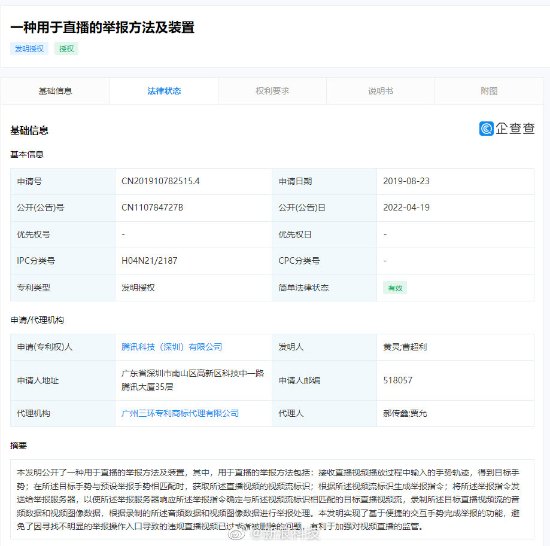
Task: Click the applicant postcode 518057
Action: point(398,380)
